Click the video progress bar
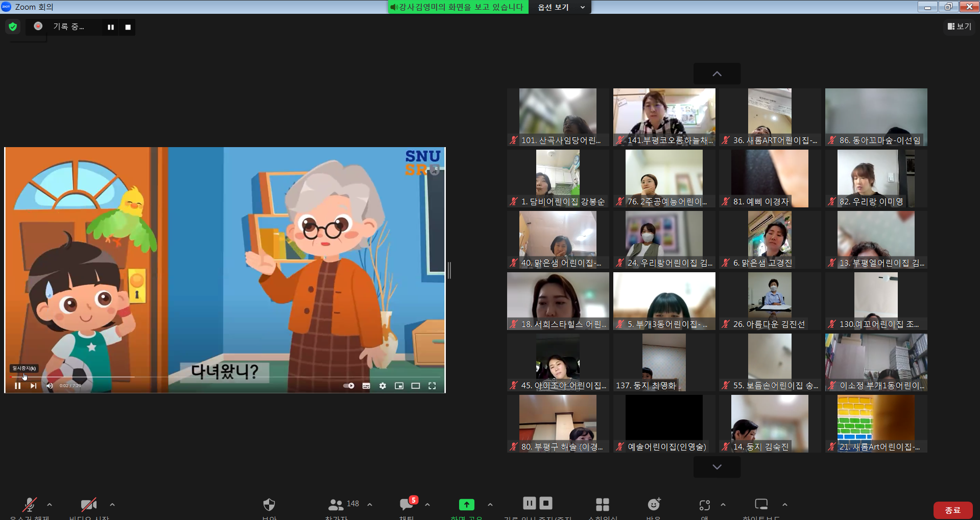 point(225,377)
